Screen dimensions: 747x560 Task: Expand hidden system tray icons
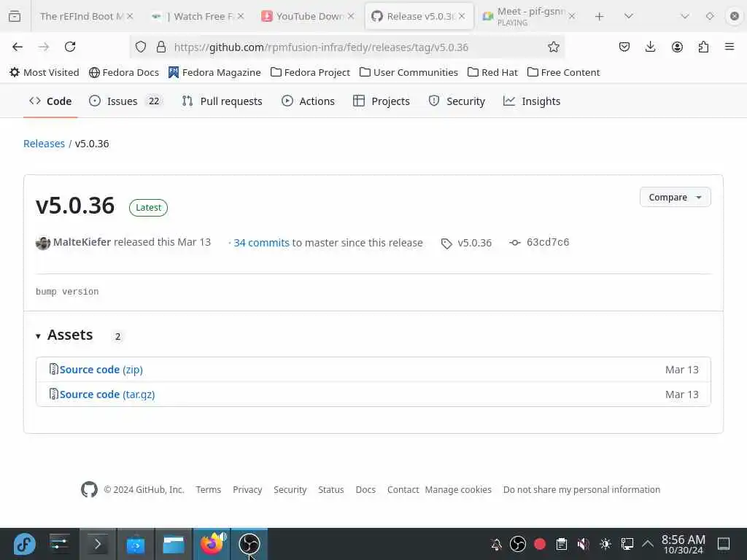648,544
